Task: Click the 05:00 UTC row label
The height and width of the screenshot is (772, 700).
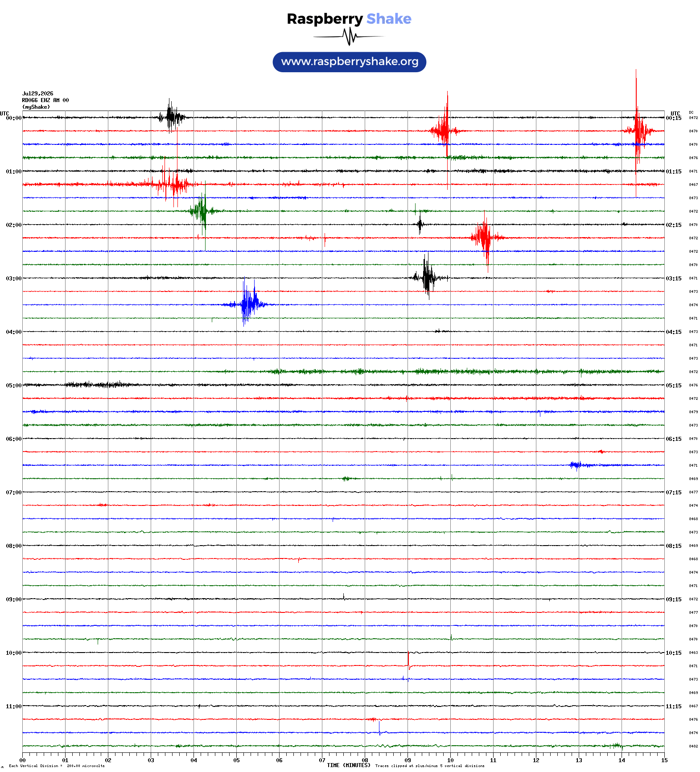Action: point(13,386)
